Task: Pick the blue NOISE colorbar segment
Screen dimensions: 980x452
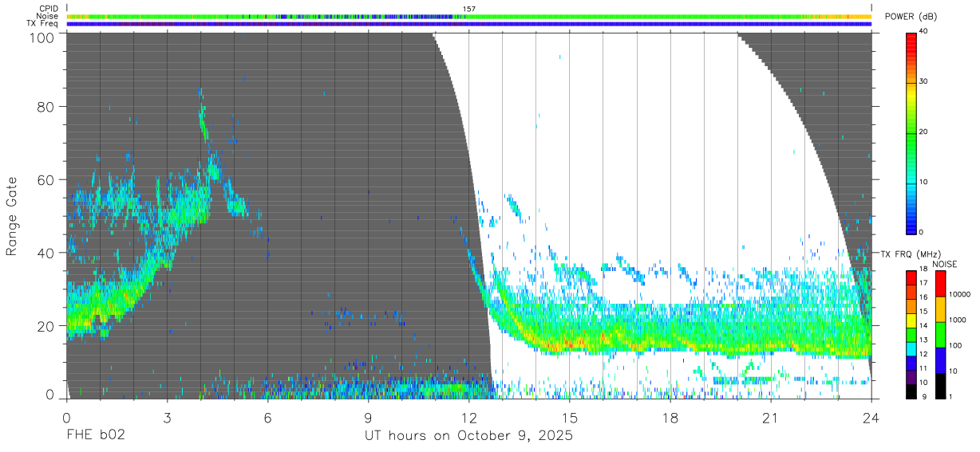Action: pyautogui.click(x=940, y=360)
